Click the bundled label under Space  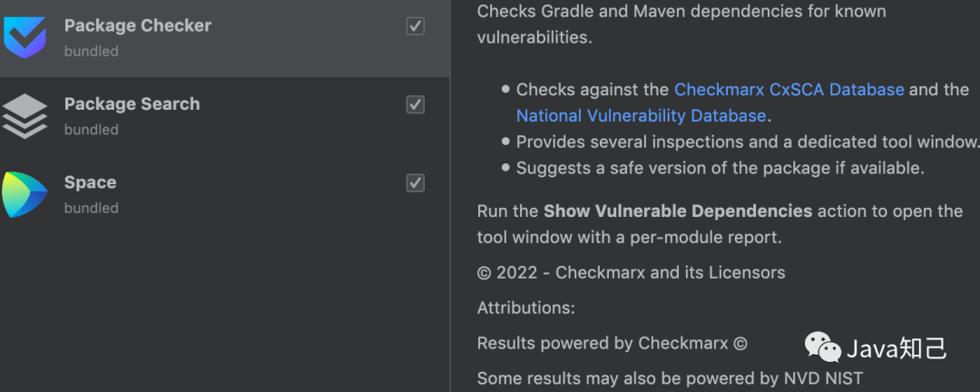click(x=91, y=208)
